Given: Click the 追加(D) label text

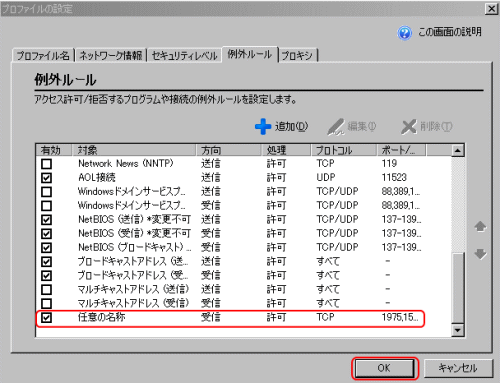Looking at the screenshot, I should (291, 127).
